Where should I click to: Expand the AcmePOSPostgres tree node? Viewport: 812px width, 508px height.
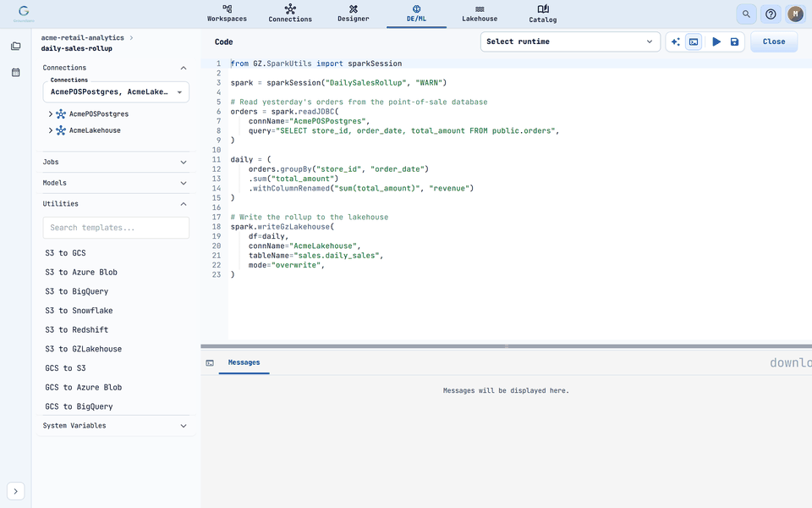50,113
